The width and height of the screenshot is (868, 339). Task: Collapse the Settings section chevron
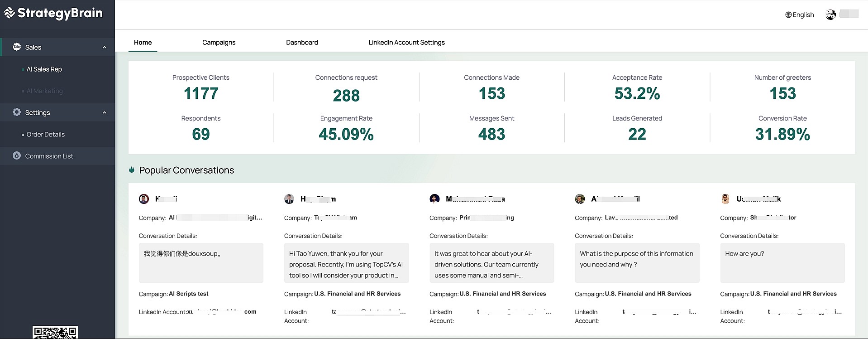click(105, 112)
